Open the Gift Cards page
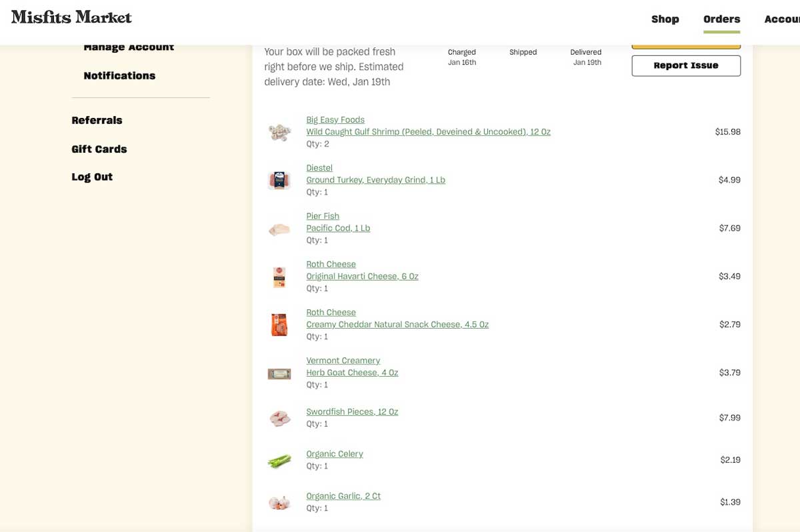 99,149
